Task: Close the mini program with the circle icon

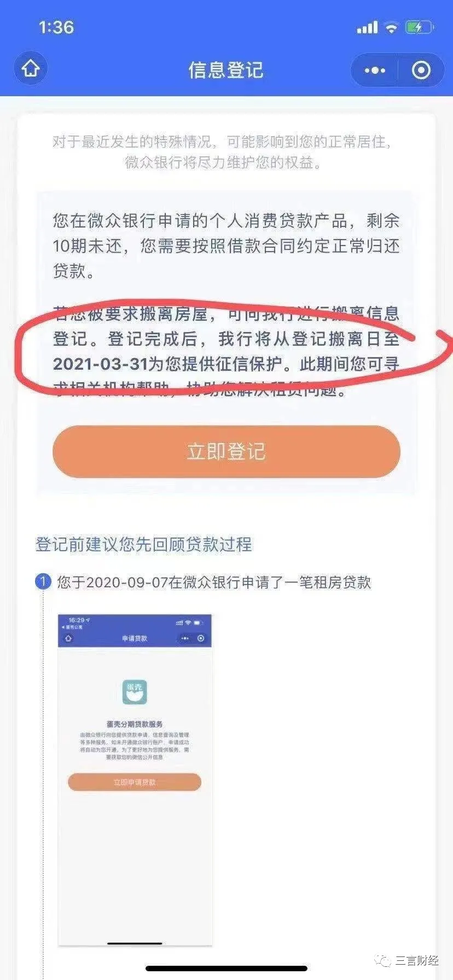Action: tap(421, 70)
